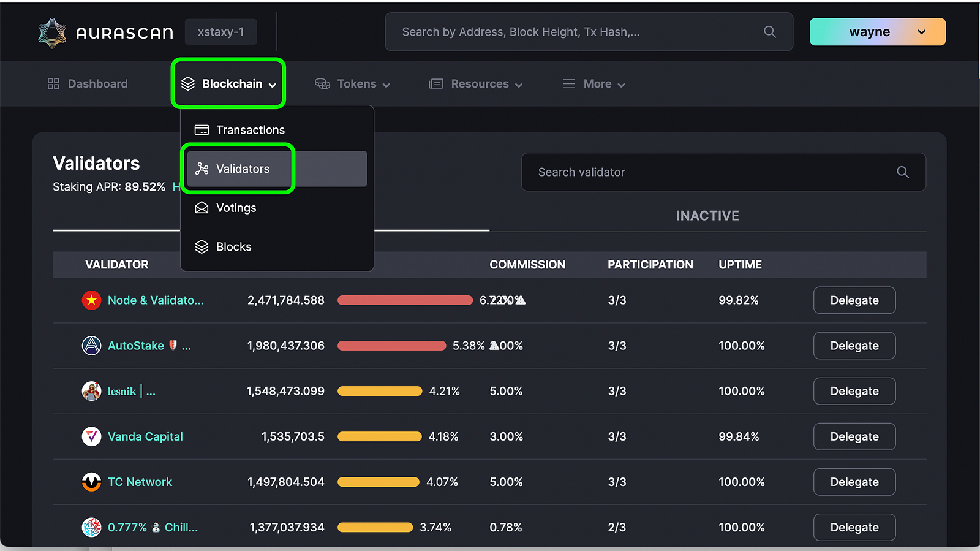Viewport: 980px width, 551px height.
Task: Switch to the INACTIVE validators tab
Action: coord(707,216)
